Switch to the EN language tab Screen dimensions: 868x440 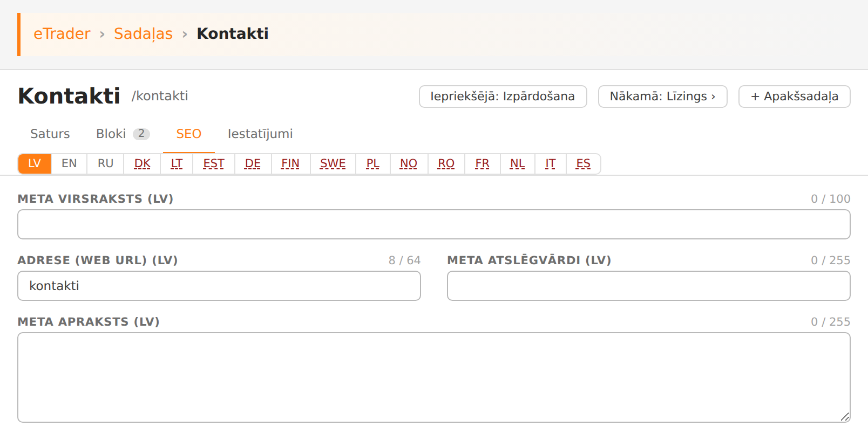point(69,163)
